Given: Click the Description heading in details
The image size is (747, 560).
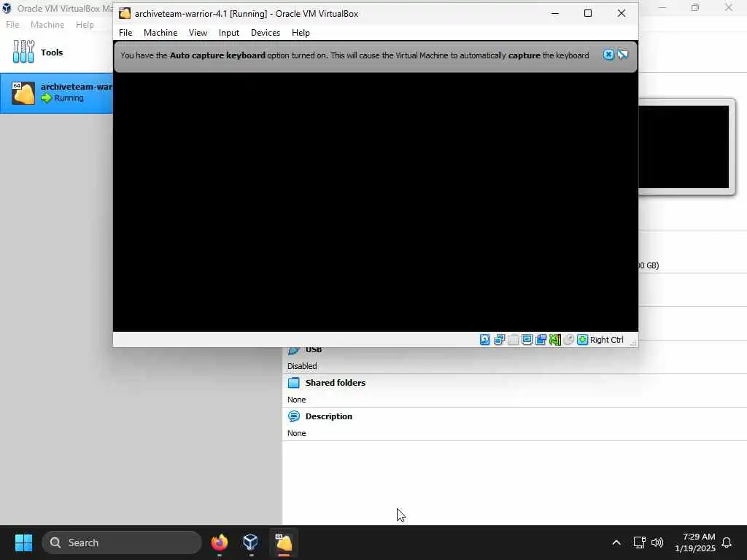Looking at the screenshot, I should pos(329,416).
